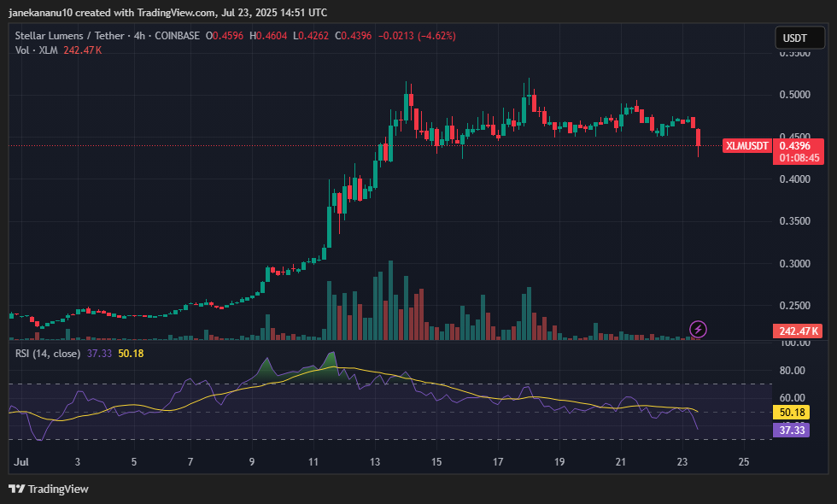Click the USDT currency button
The image size is (837, 504).
tap(799, 38)
